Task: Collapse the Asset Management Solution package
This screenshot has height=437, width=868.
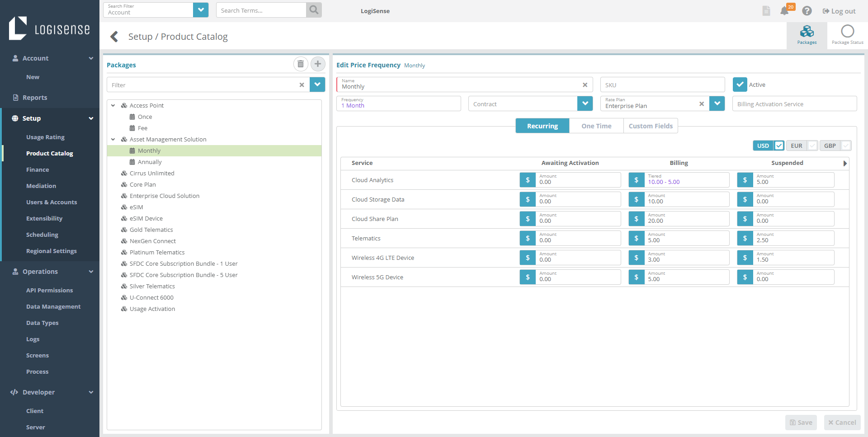Action: pyautogui.click(x=113, y=139)
